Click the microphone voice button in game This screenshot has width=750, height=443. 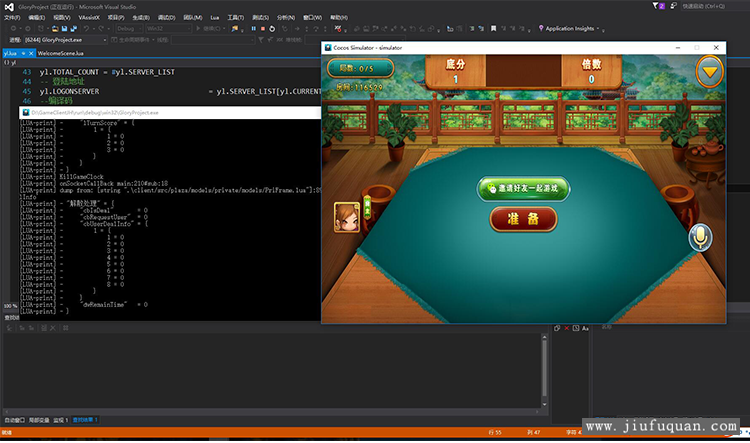click(x=700, y=237)
